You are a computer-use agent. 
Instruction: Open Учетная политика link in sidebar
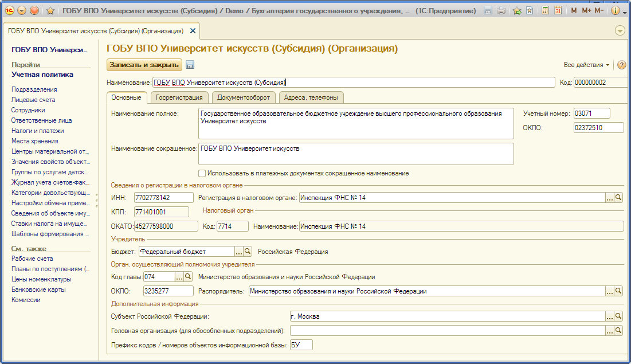tap(42, 75)
